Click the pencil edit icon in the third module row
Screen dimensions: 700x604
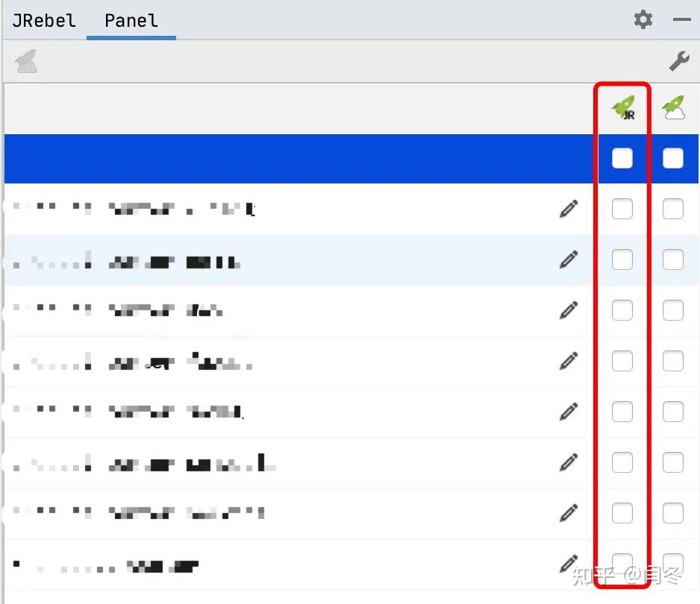pyautogui.click(x=569, y=310)
